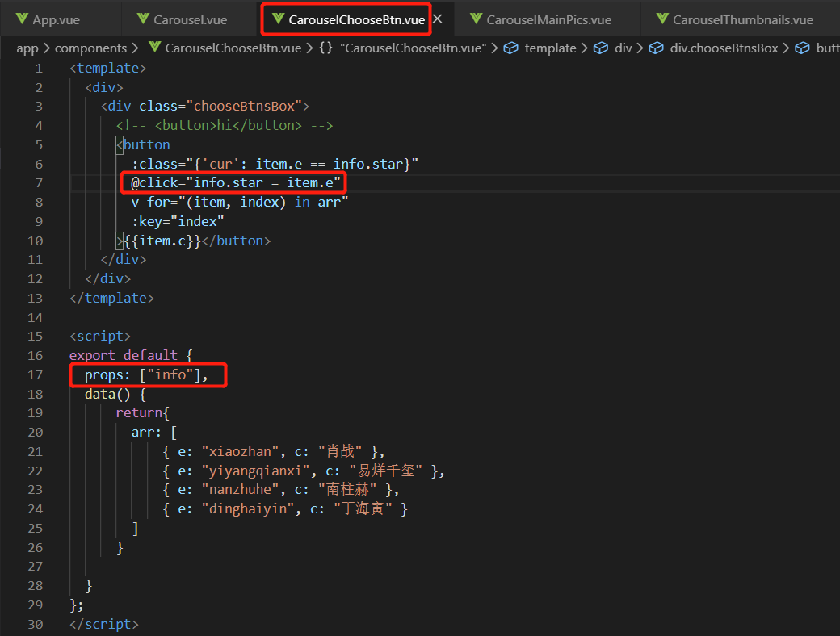Image resolution: width=840 pixels, height=636 pixels.
Task: Click 'div.chooseBtnsBox' breadcrumb segment
Action: (x=724, y=48)
